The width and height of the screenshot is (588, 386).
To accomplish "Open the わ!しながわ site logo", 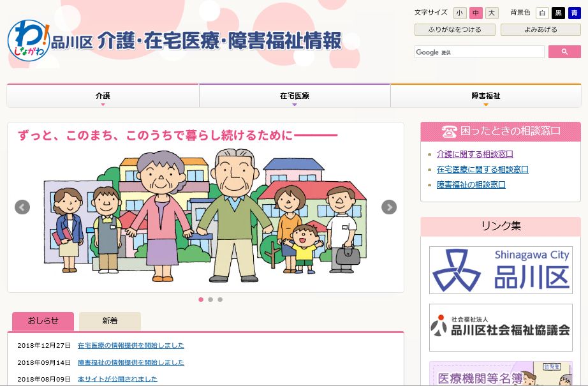I will click(x=29, y=40).
